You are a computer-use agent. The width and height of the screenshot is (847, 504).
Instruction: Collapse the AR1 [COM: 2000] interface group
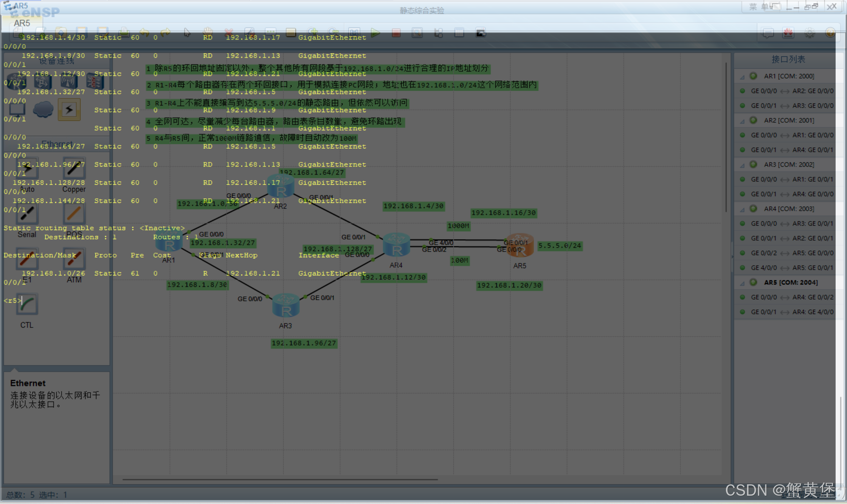click(742, 77)
